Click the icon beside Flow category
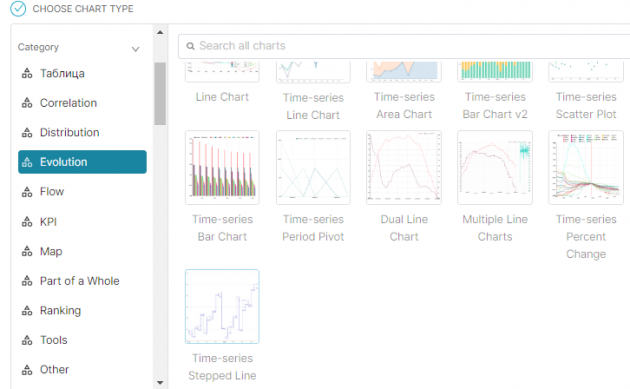Image resolution: width=630 pixels, height=389 pixels. tap(27, 192)
